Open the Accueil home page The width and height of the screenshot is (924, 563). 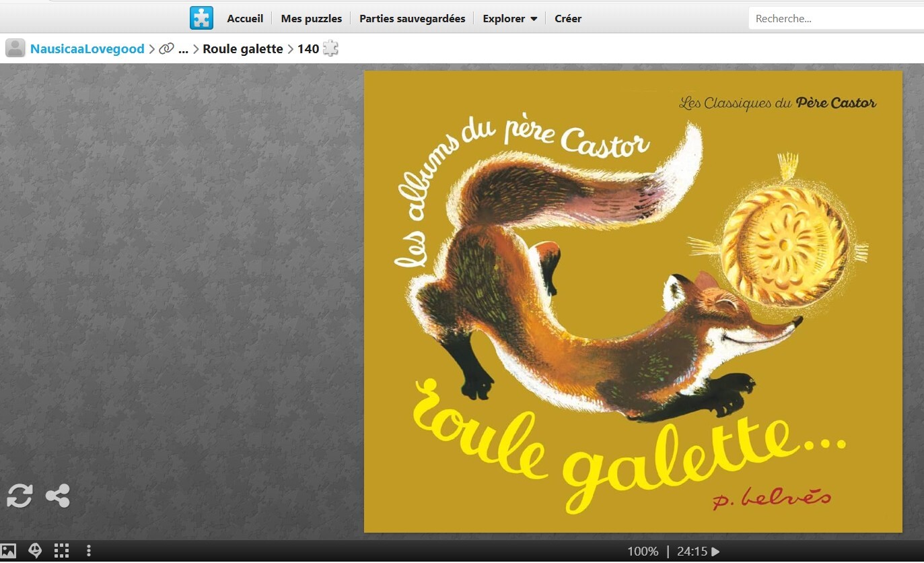(x=245, y=19)
